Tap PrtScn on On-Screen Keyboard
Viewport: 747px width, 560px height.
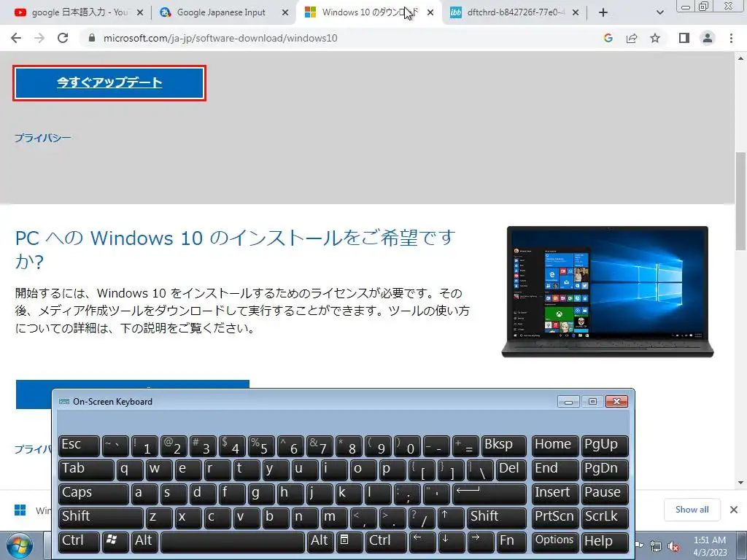point(555,518)
